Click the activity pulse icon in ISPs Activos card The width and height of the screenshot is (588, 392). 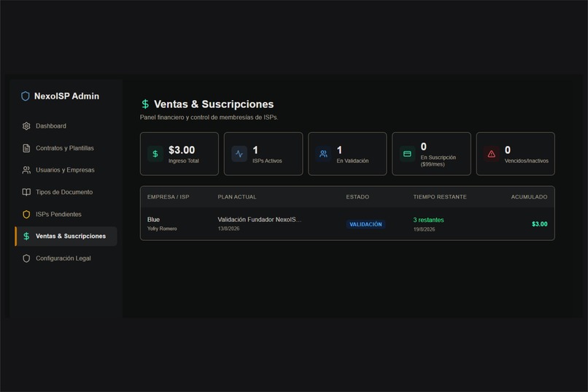pyautogui.click(x=239, y=154)
